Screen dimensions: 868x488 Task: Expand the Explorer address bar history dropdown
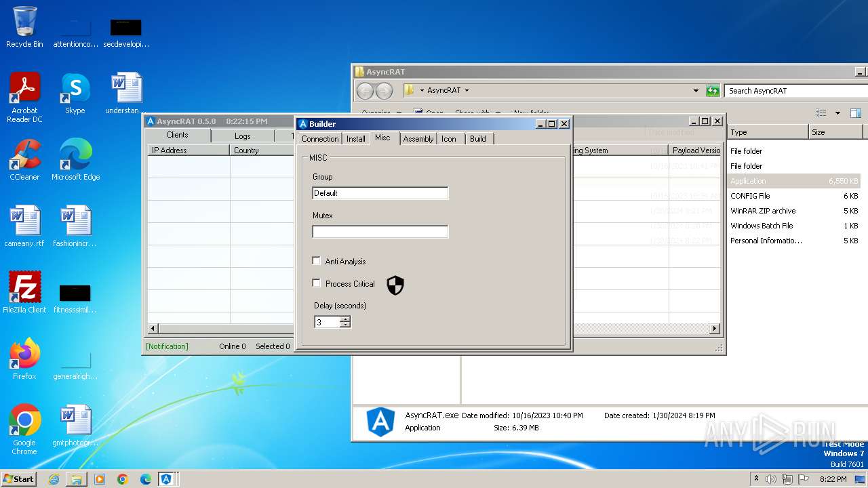[696, 90]
